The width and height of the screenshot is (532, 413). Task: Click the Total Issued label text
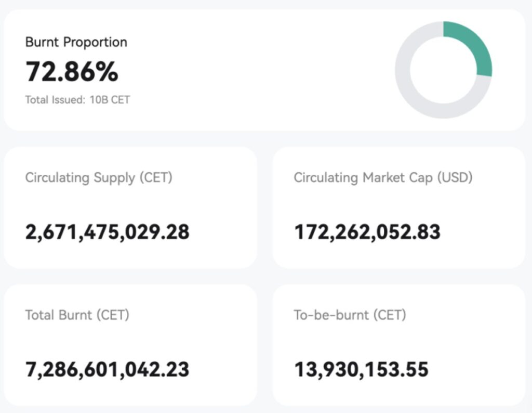pyautogui.click(x=55, y=99)
